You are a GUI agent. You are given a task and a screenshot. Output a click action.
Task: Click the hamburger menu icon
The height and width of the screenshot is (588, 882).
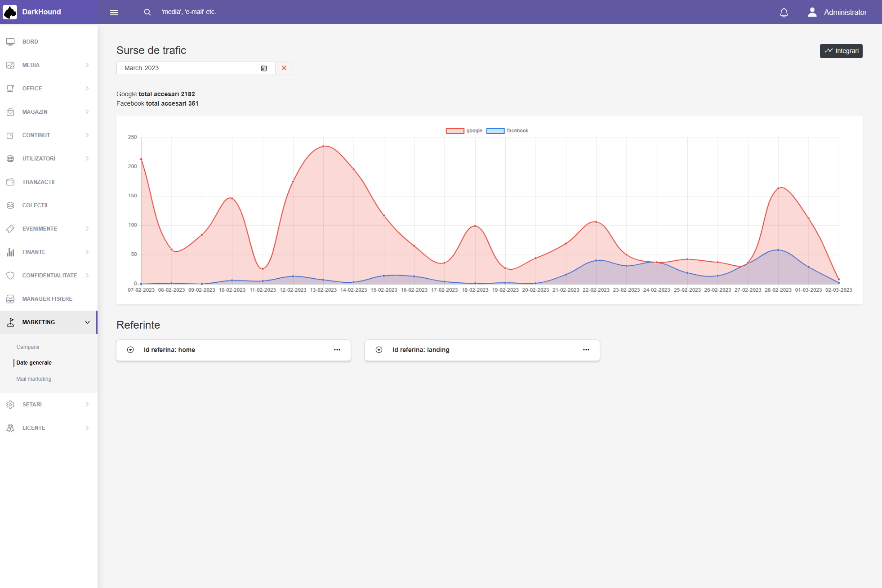click(114, 12)
